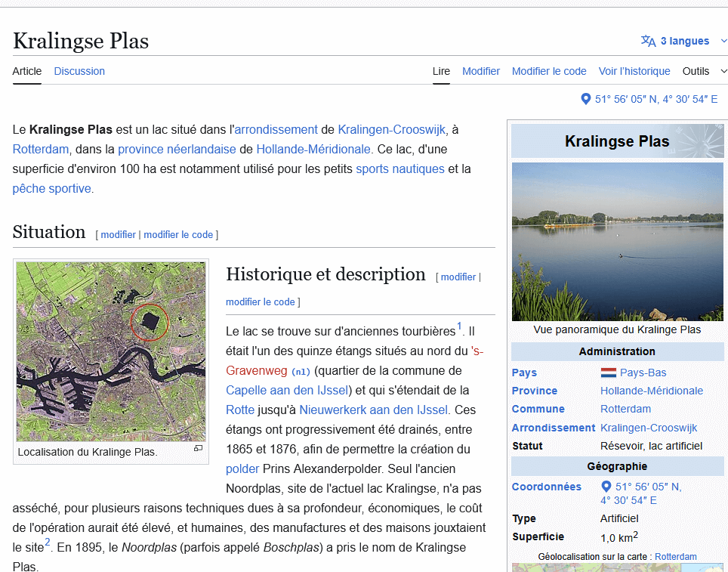This screenshot has width=728, height=572.
Task: Open the 3 langues dropdown
Action: [x=684, y=41]
